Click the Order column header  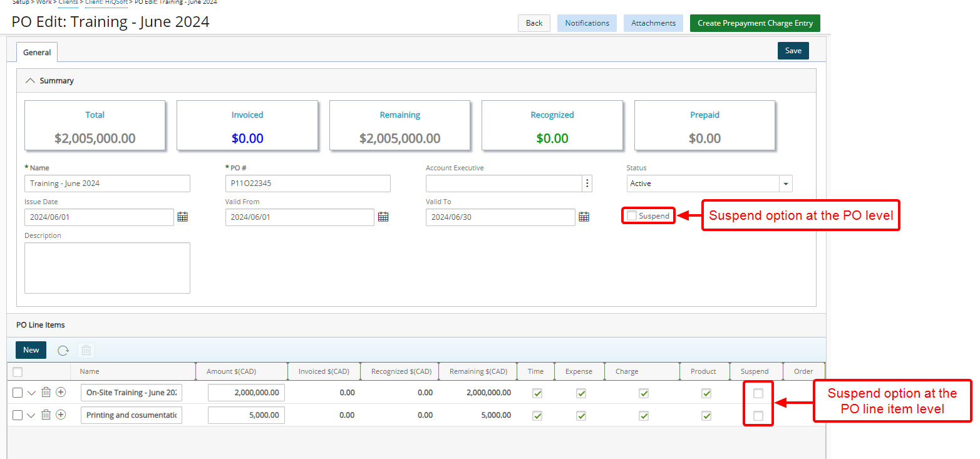tap(803, 371)
